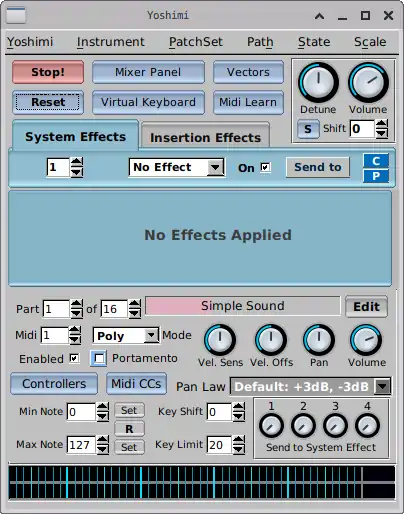The image size is (404, 514).
Task: Expand the Poly mode dropdown
Action: tap(126, 336)
